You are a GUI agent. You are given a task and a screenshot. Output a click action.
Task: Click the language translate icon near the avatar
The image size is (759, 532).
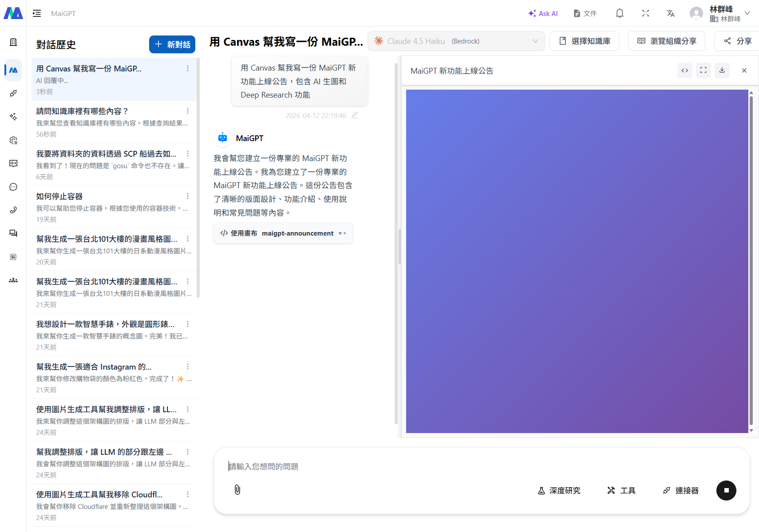[671, 13]
